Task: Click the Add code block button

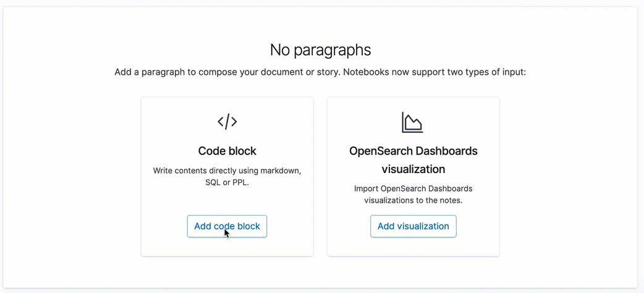Action: coord(227,226)
